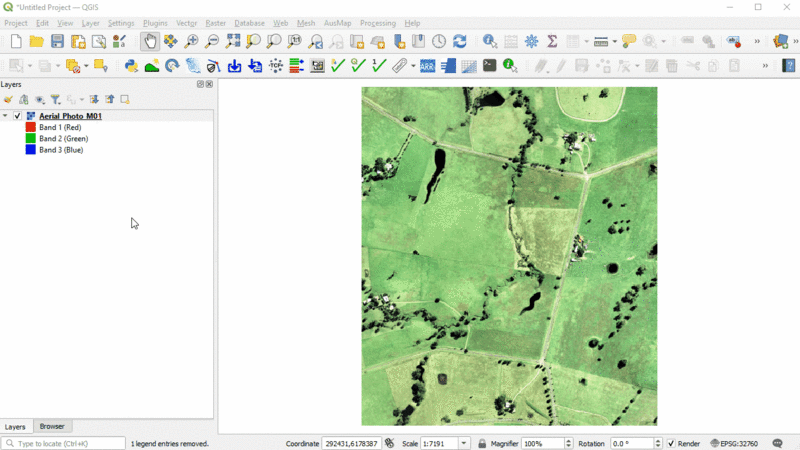
Task: Collapse the Aerial Photo M01 layer tree
Action: point(6,116)
